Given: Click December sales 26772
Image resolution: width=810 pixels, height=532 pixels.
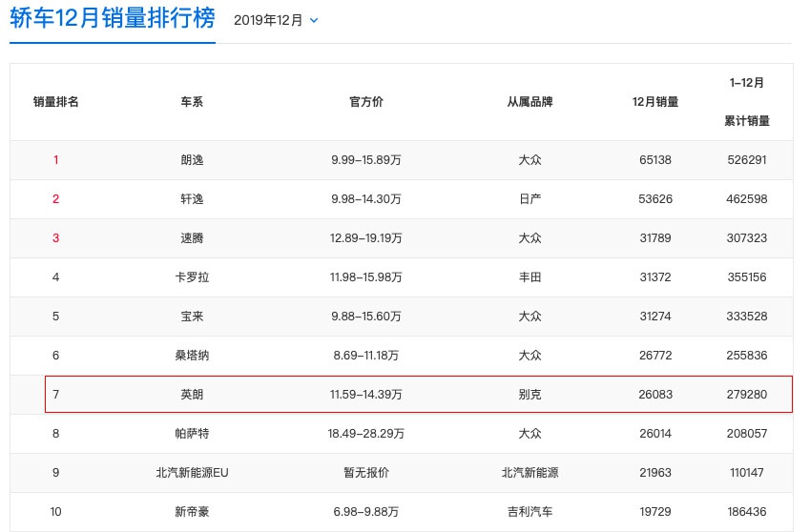Looking at the screenshot, I should pos(655,356).
